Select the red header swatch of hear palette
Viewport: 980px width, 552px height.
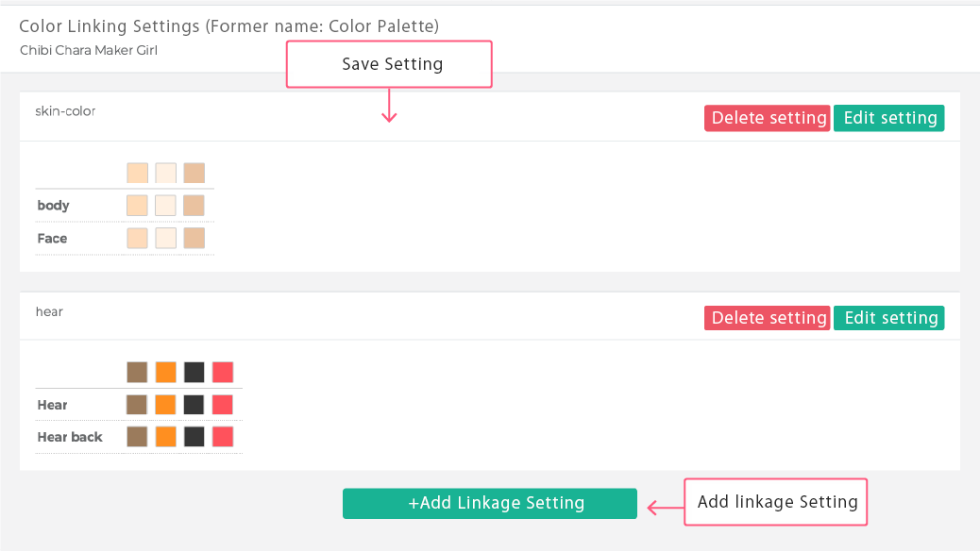pos(223,372)
